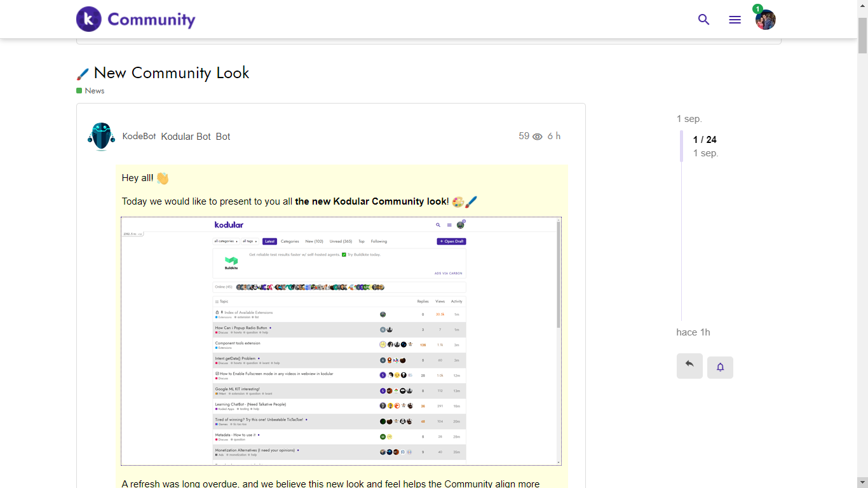Click the scrollbar up arrow
Screen dimensions: 868x488
click(x=862, y=5)
